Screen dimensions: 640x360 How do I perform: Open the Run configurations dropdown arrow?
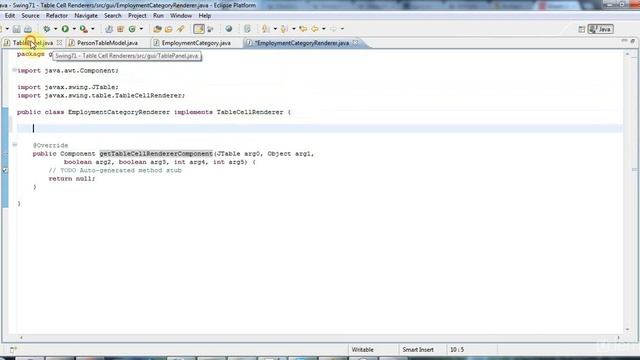(x=74, y=29)
